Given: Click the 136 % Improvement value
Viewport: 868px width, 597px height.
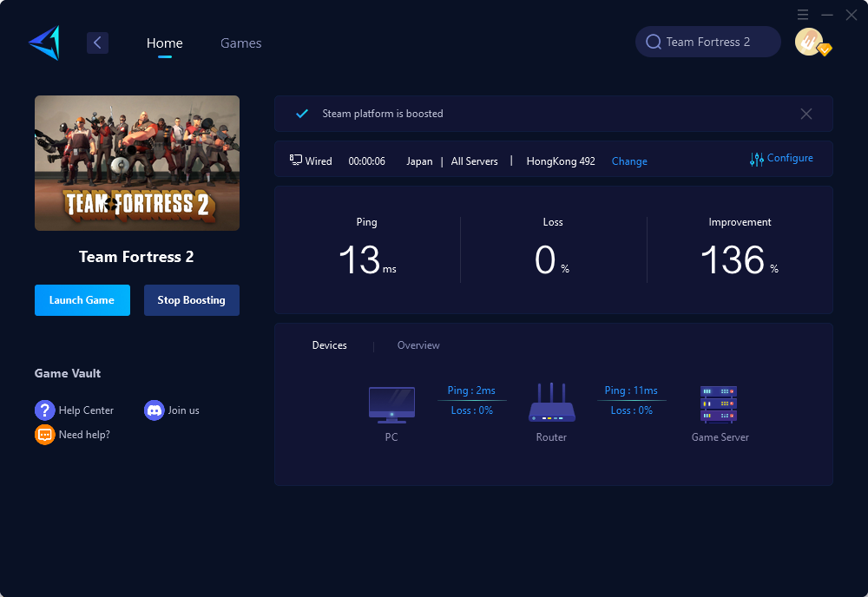Looking at the screenshot, I should click(x=739, y=259).
